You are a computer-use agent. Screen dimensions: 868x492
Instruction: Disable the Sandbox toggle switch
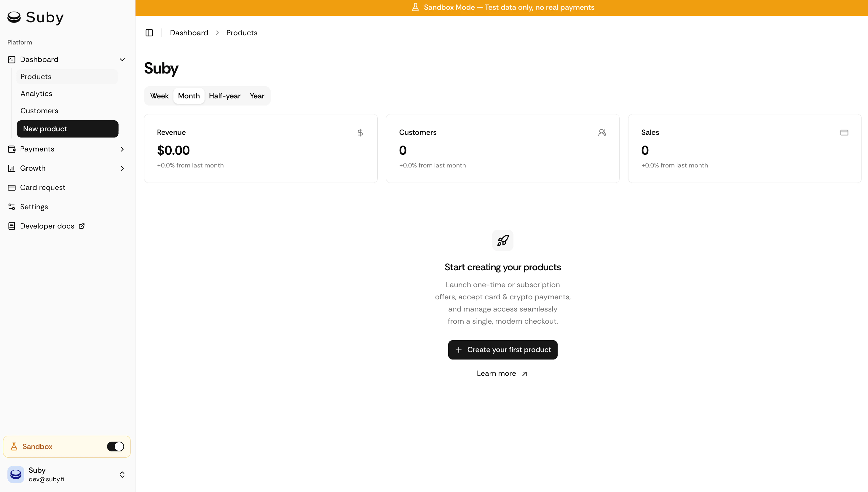tap(115, 446)
